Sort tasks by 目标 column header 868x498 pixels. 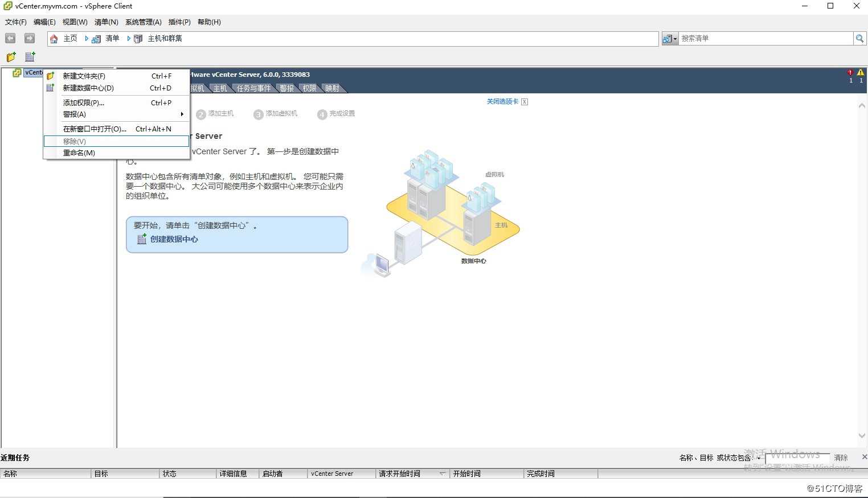[x=125, y=474]
